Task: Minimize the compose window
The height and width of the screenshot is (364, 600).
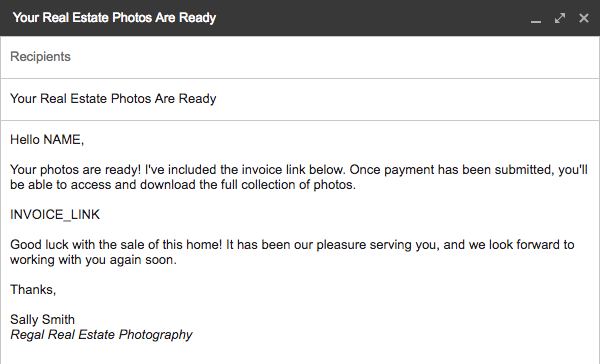Action: [536, 18]
